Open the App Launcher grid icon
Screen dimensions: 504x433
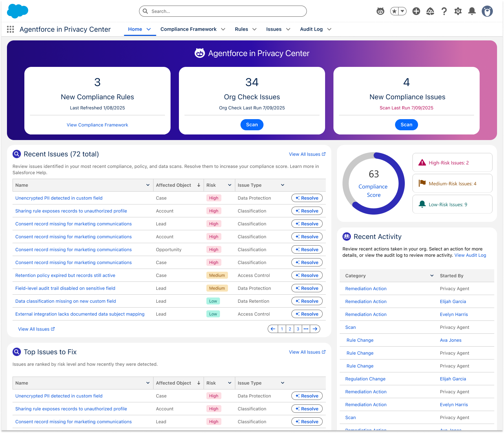point(10,29)
